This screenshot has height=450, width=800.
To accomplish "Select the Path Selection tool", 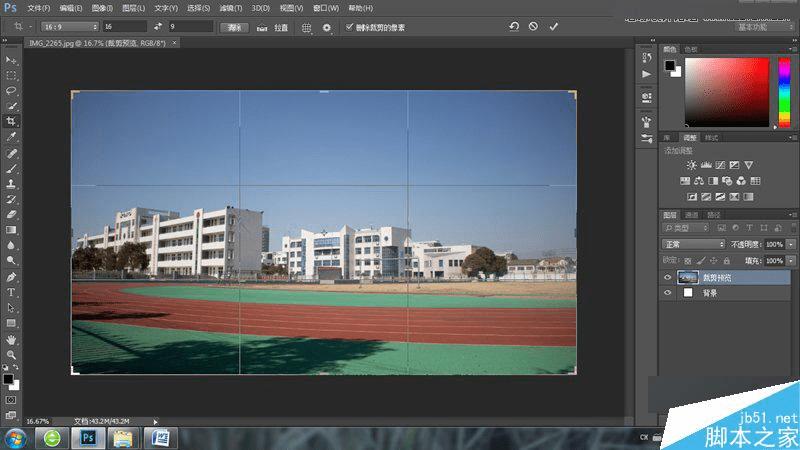I will [x=11, y=308].
